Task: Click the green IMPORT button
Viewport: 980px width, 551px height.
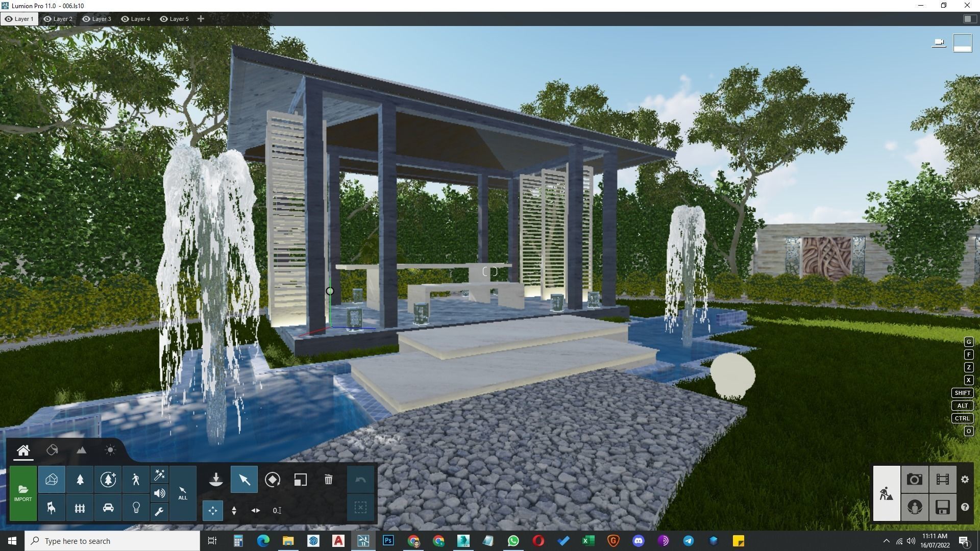Action: click(23, 493)
